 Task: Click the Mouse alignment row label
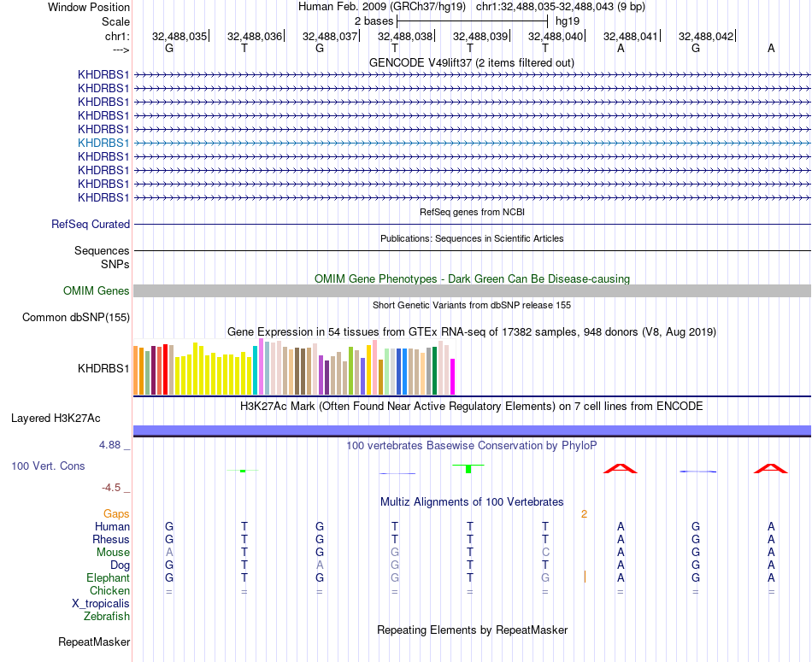113,553
